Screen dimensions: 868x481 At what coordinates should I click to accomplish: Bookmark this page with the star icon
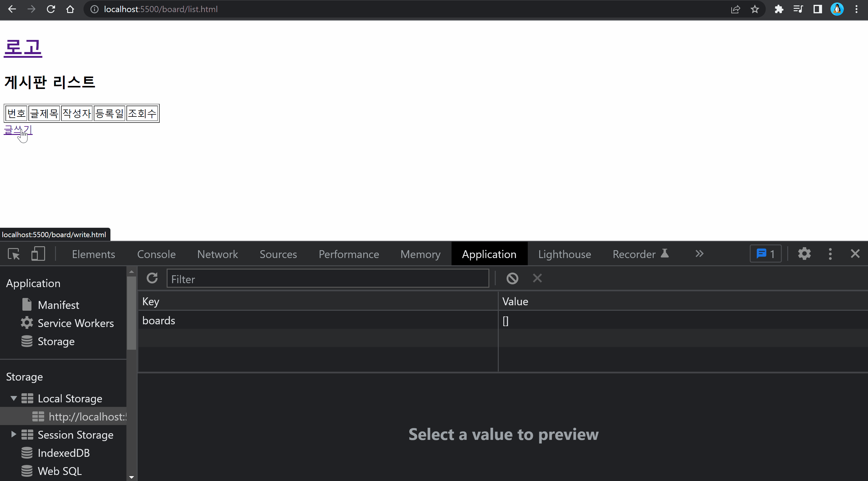755,9
